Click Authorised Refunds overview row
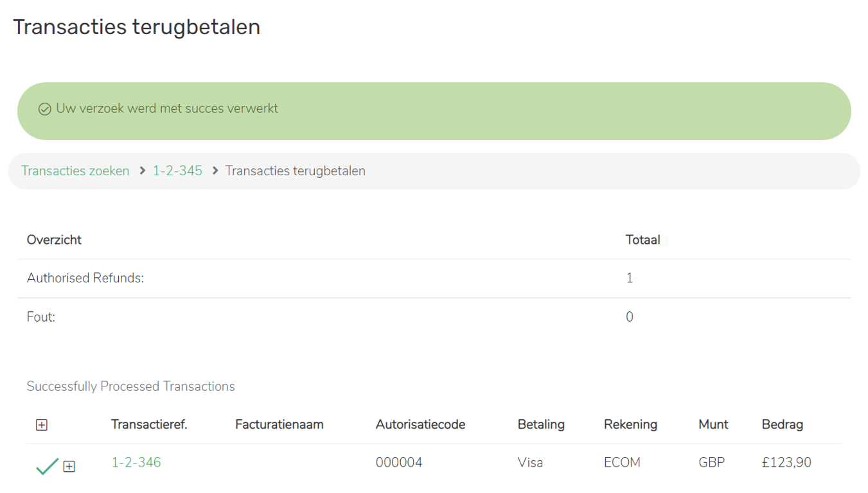868x493 pixels. 85,278
